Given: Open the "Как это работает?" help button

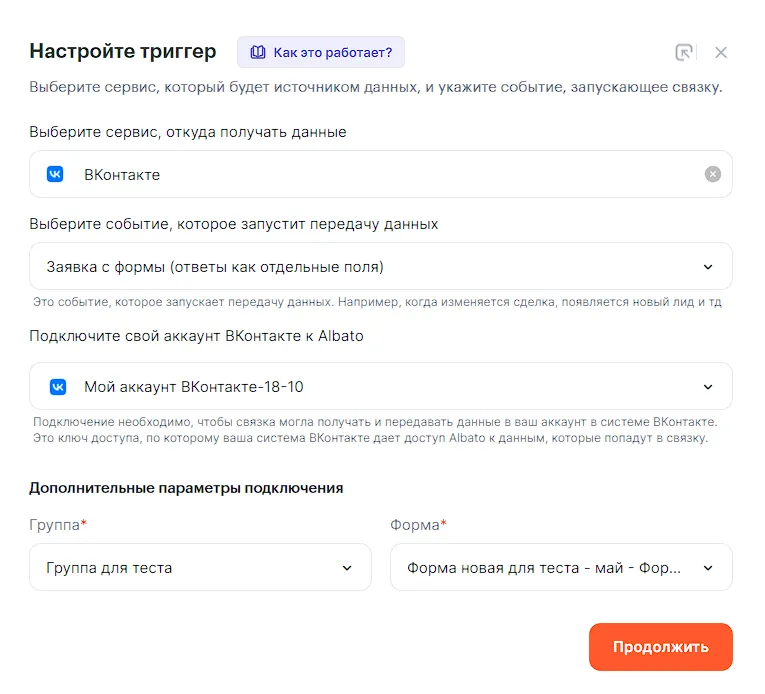Looking at the screenshot, I should pyautogui.click(x=321, y=52).
